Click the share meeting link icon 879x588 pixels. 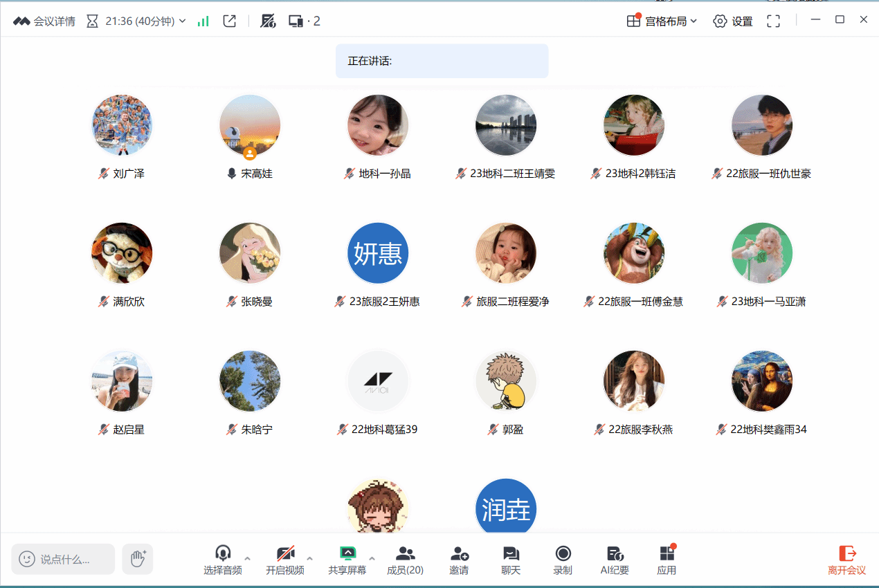(x=230, y=21)
